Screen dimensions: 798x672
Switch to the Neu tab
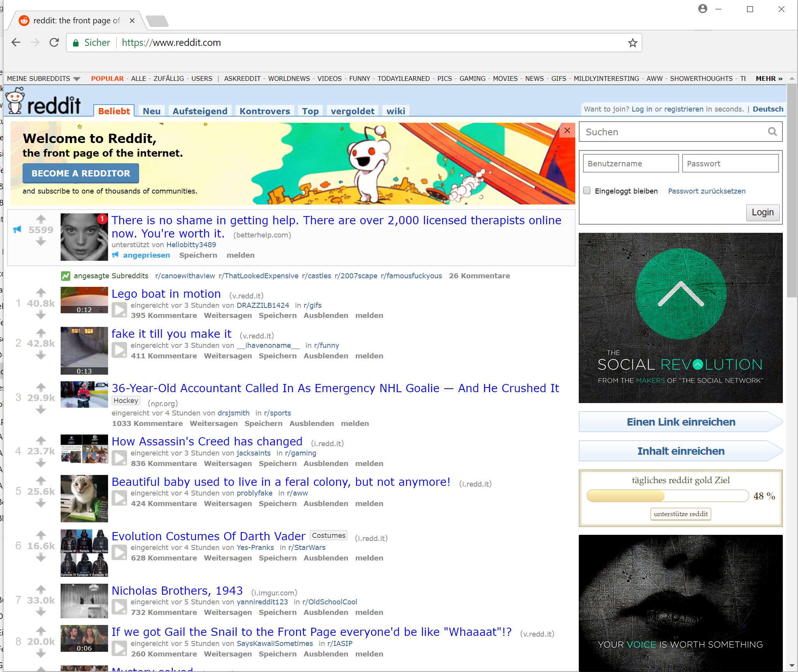[x=152, y=111]
